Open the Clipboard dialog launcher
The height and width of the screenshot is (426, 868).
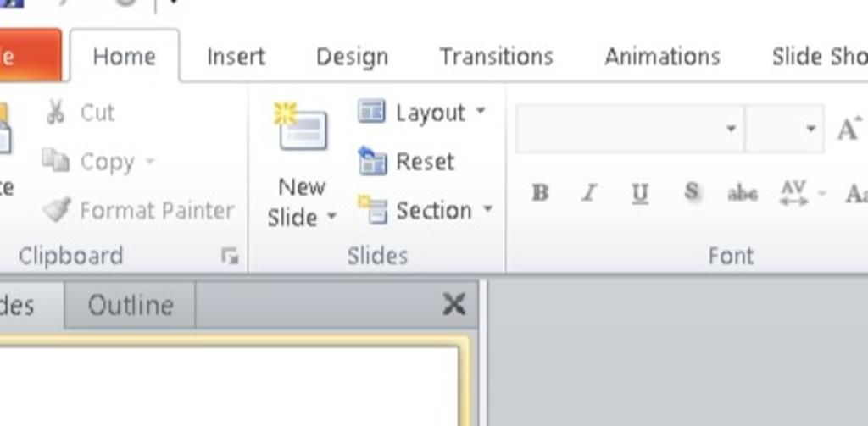tap(230, 257)
